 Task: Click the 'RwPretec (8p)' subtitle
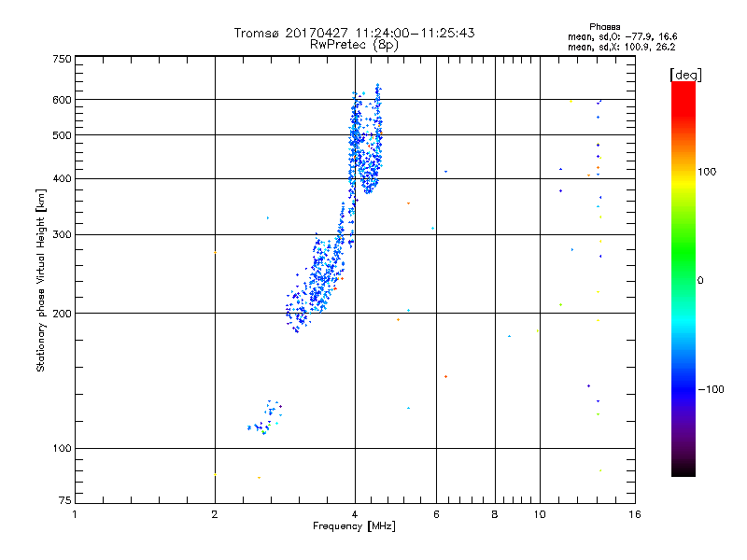354,45
